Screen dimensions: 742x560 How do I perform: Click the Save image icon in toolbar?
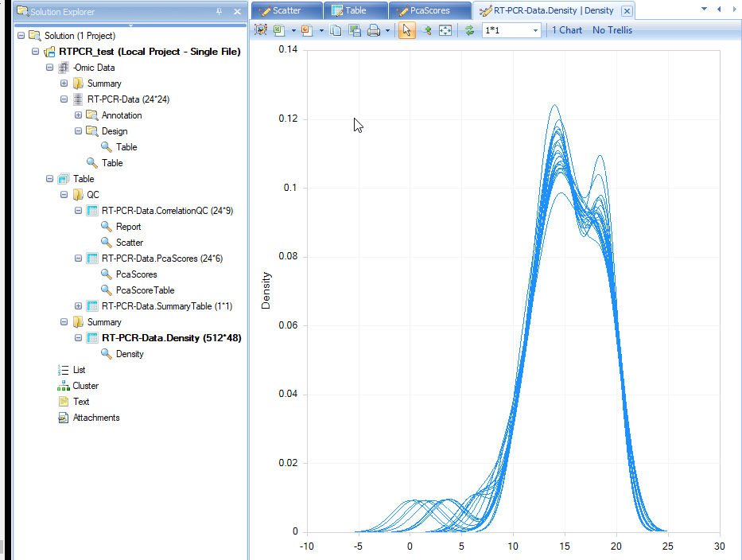click(x=355, y=30)
